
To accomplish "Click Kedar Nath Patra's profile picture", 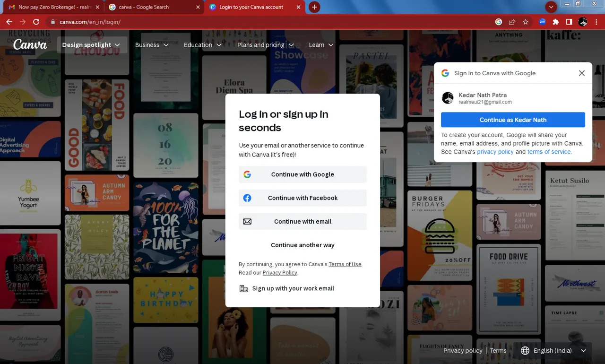I will click(447, 98).
